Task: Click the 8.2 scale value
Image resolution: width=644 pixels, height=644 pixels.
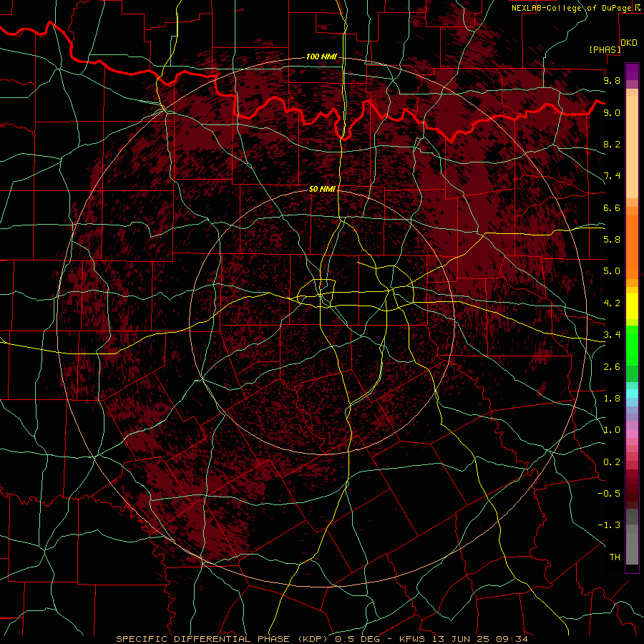Action: point(612,144)
